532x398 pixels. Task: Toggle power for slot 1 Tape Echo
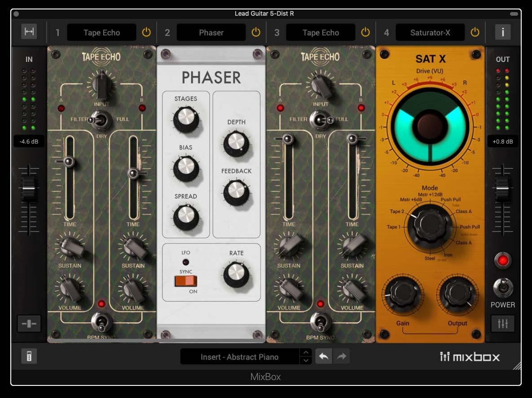[146, 32]
